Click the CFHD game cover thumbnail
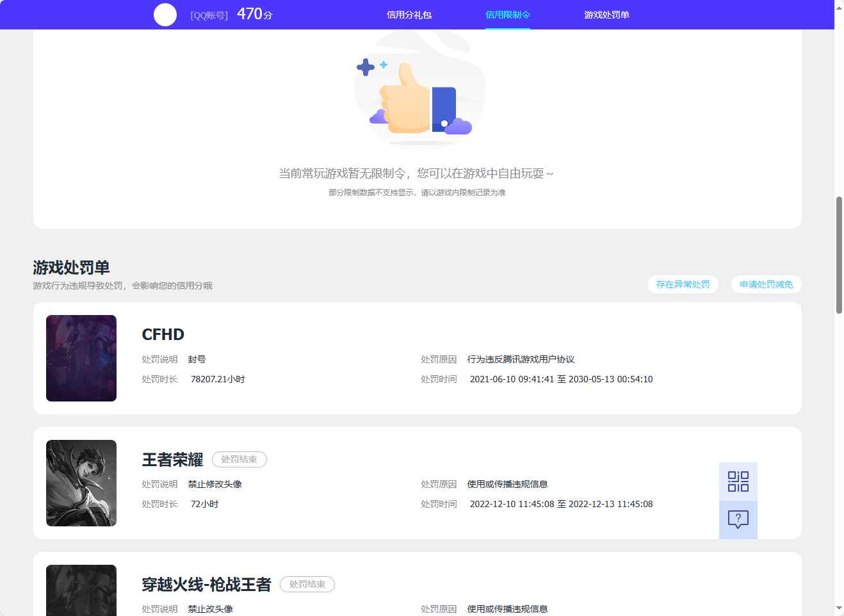This screenshot has height=616, width=844. click(81, 358)
